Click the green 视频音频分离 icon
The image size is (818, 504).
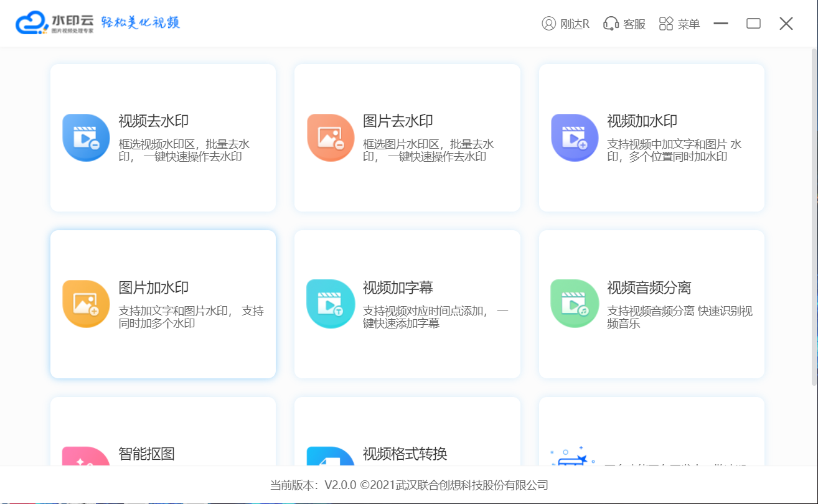575,304
